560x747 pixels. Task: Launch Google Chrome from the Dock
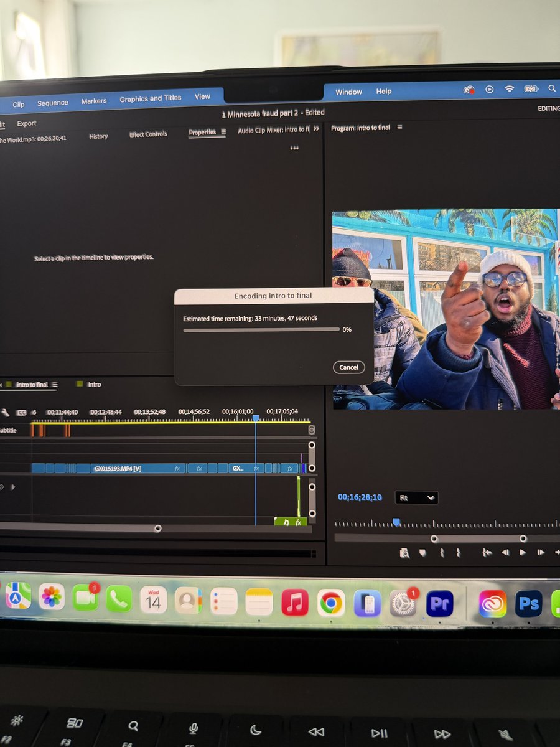click(x=332, y=603)
